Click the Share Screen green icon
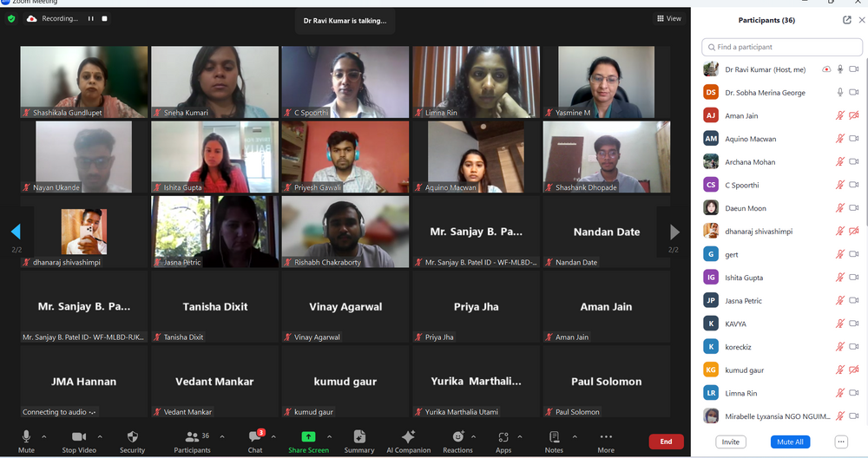868x458 pixels. tap(308, 437)
